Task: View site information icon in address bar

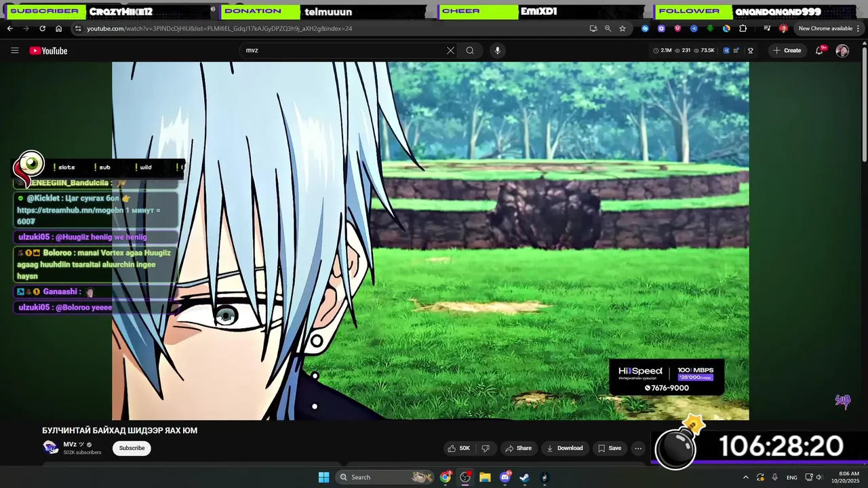Action: click(x=78, y=28)
